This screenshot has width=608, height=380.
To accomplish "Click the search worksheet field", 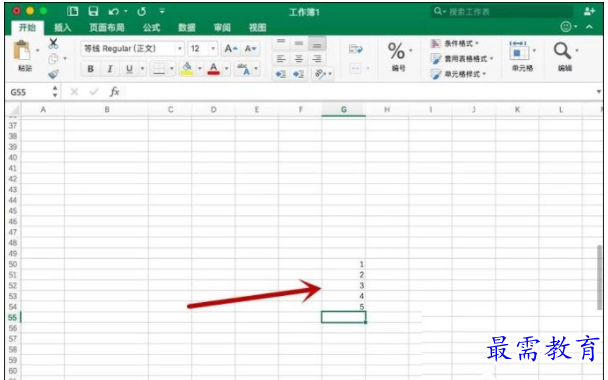I will [502, 11].
